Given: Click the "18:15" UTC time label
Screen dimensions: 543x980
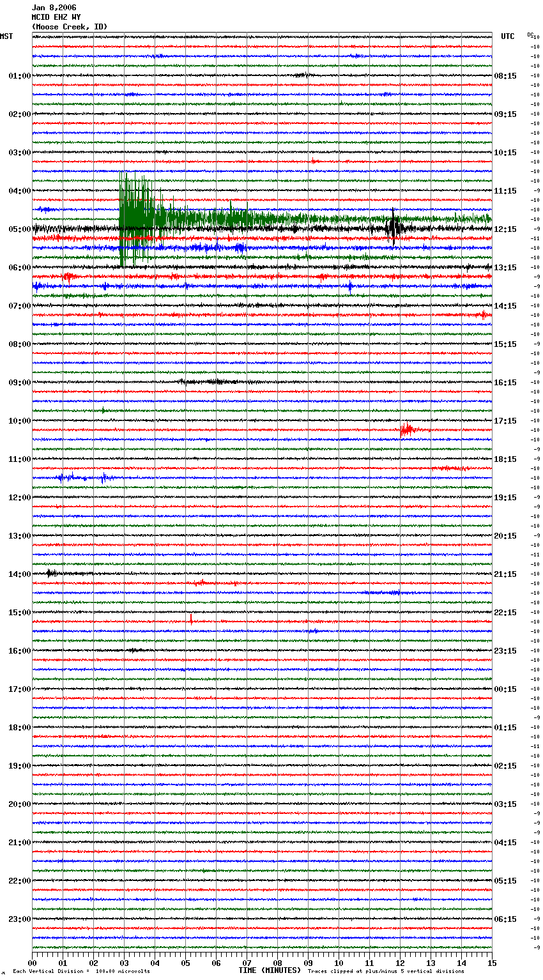Looking at the screenshot, I should pos(505,459).
